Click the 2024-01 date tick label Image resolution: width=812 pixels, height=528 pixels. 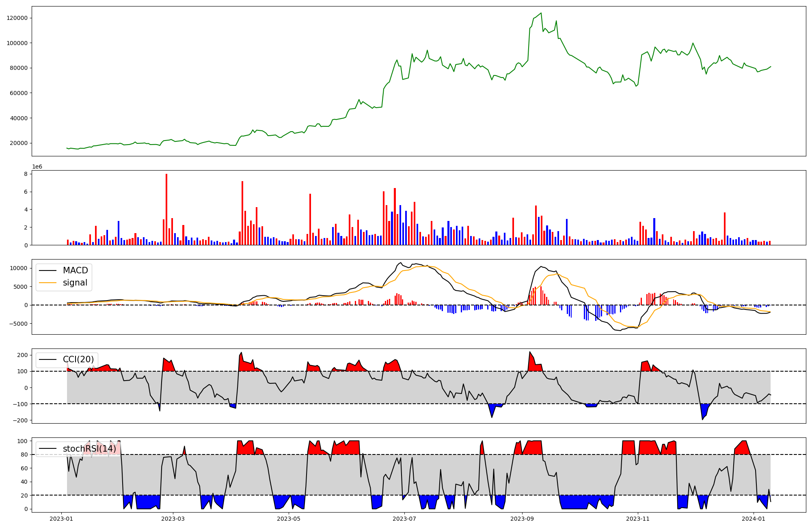tap(754, 519)
